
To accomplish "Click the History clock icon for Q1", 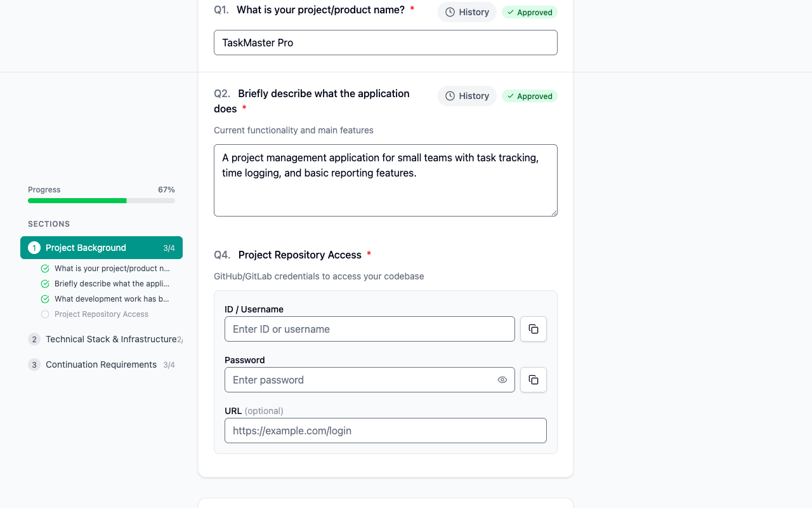I will [450, 11].
